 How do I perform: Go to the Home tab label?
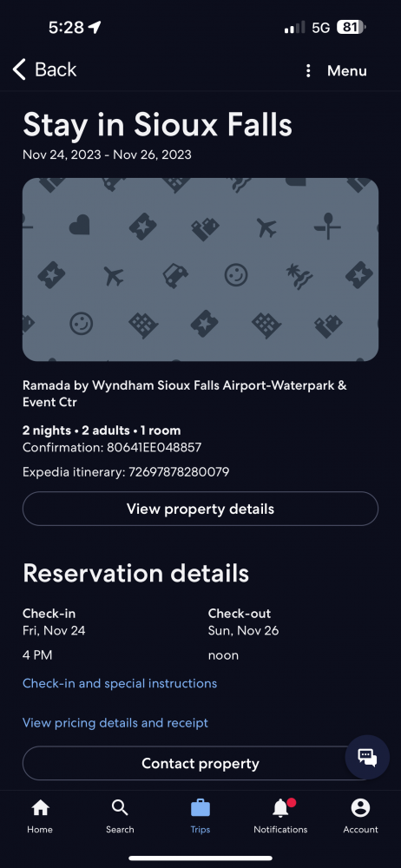pyautogui.click(x=40, y=829)
